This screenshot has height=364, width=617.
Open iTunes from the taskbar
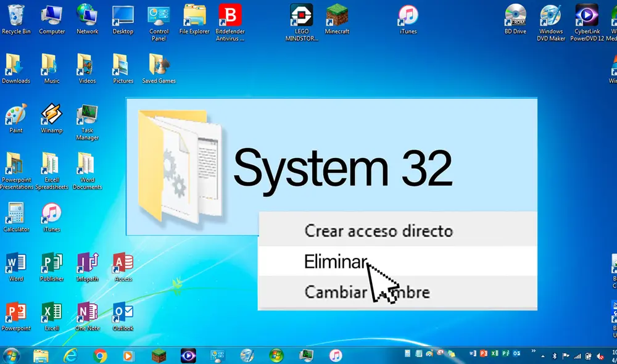(336, 357)
